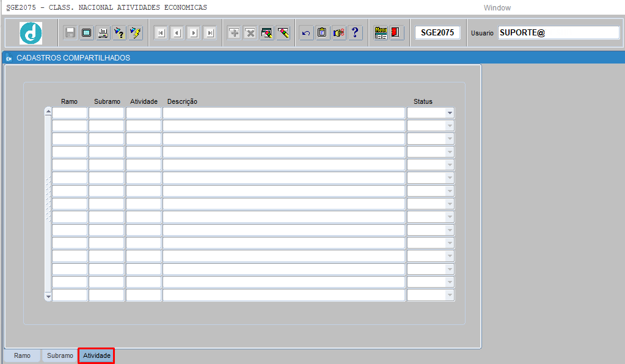Viewport: 625px width, 364px height.
Task: Open the Status dropdown in the last row
Action: [450, 295]
